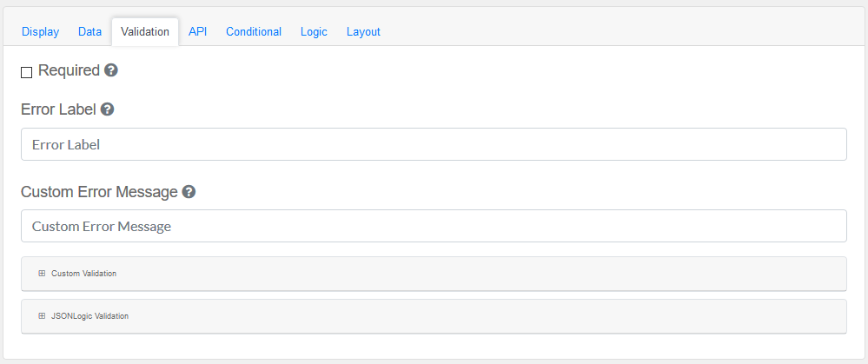Image resolution: width=868 pixels, height=364 pixels.
Task: Focus the Error Label text field
Action: point(434,145)
